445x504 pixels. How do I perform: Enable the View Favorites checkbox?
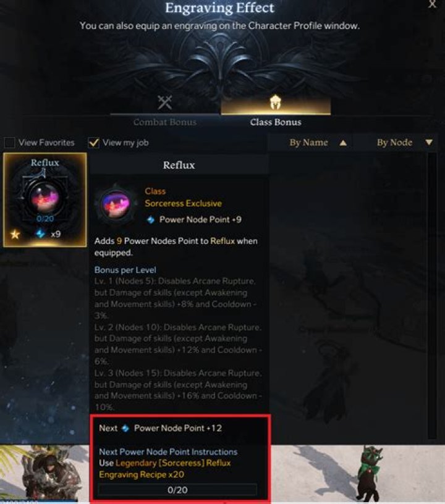pyautogui.click(x=9, y=143)
